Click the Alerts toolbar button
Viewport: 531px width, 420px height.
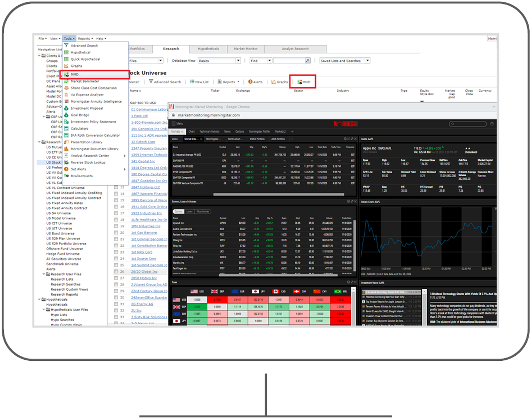255,82
